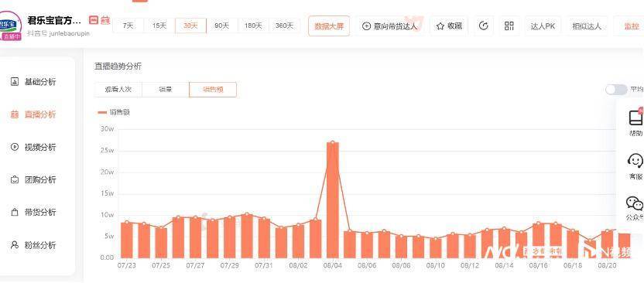Click the 08/04 peak sales bar
Image resolution: width=644 pixels, height=283 pixels.
pyautogui.click(x=333, y=200)
